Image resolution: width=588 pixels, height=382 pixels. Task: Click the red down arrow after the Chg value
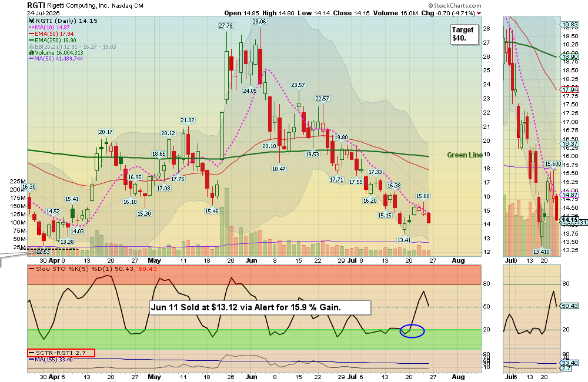point(479,14)
